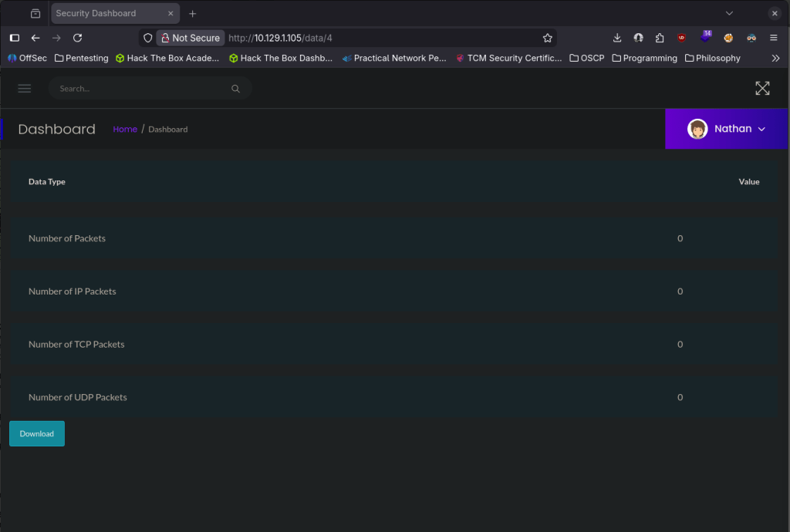The image size is (790, 532).
Task: Reload the page with the refresh icon
Action: point(77,38)
